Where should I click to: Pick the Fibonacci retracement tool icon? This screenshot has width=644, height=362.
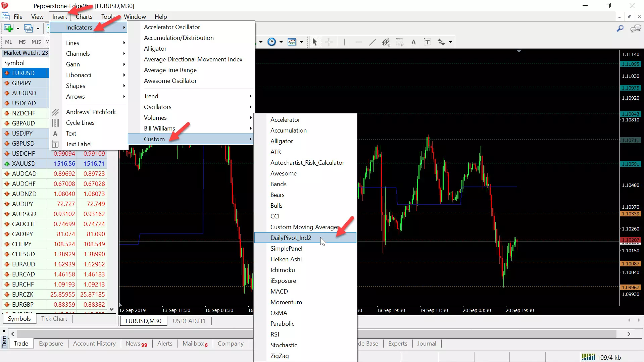pos(400,42)
